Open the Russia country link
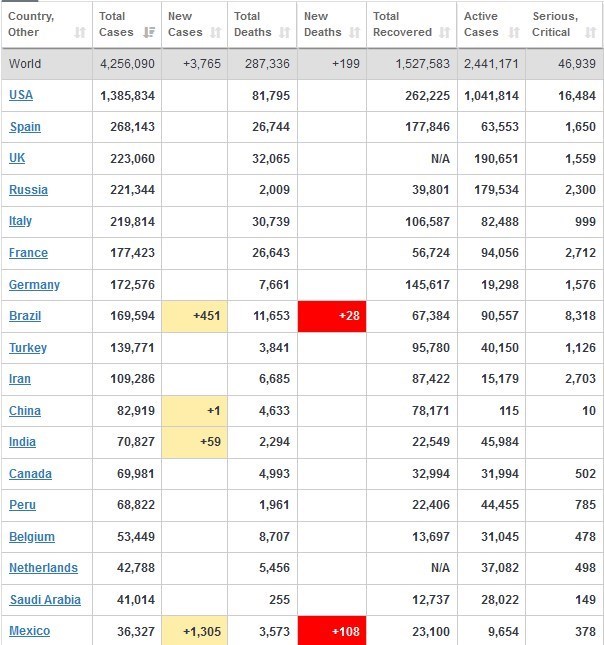The width and height of the screenshot is (604, 645). click(28, 190)
